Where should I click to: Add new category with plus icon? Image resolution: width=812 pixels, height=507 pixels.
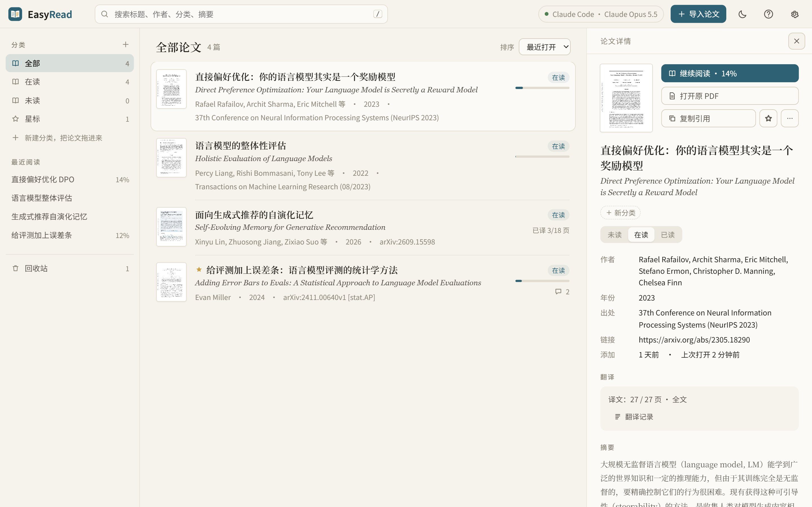[125, 45]
